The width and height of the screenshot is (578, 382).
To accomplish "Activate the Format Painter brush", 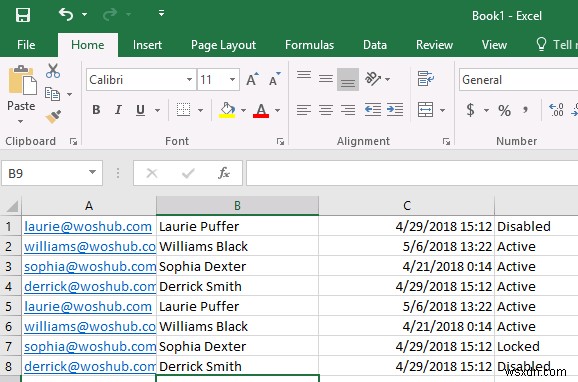I will tap(53, 117).
